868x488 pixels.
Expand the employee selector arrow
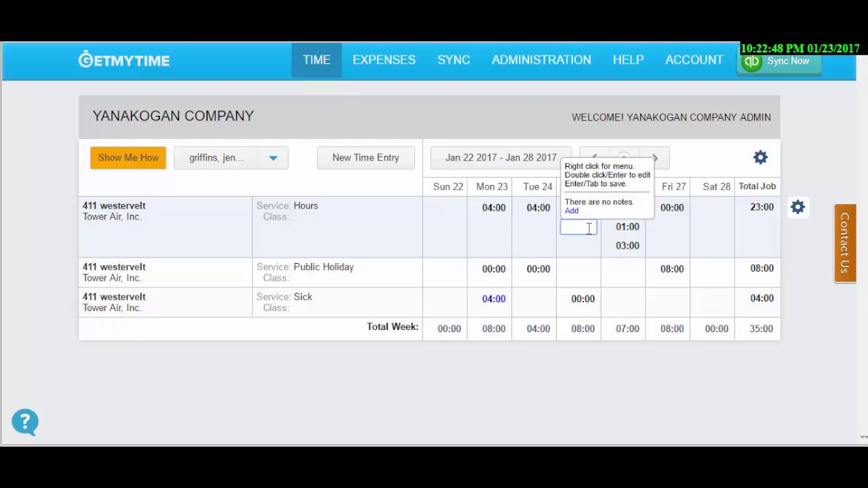click(273, 157)
